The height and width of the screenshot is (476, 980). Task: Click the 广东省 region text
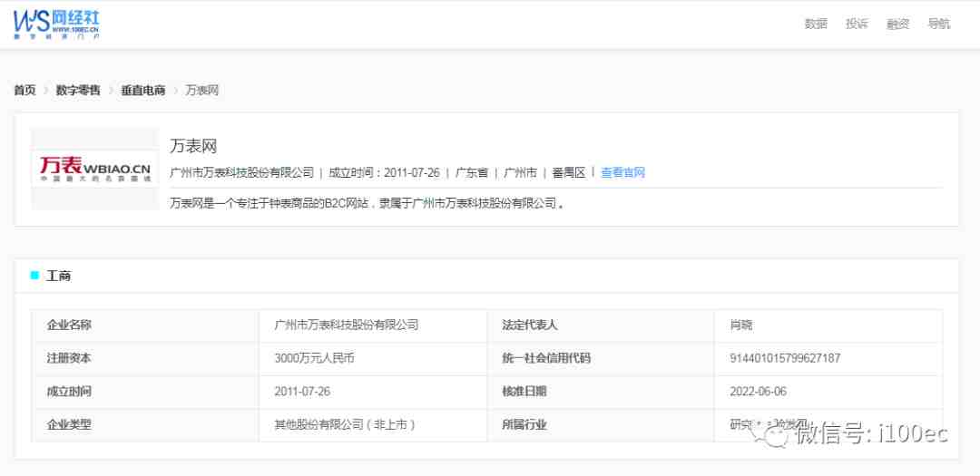pos(471,172)
